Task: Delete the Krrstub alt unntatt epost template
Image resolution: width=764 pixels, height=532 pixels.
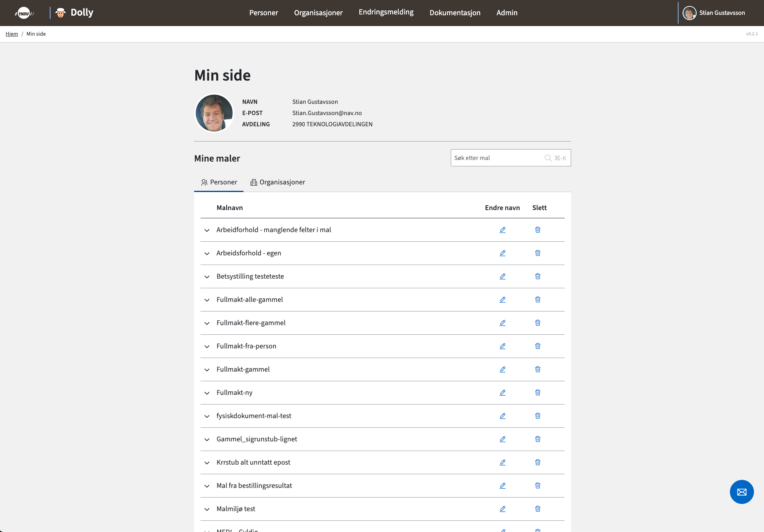Action: coord(537,462)
